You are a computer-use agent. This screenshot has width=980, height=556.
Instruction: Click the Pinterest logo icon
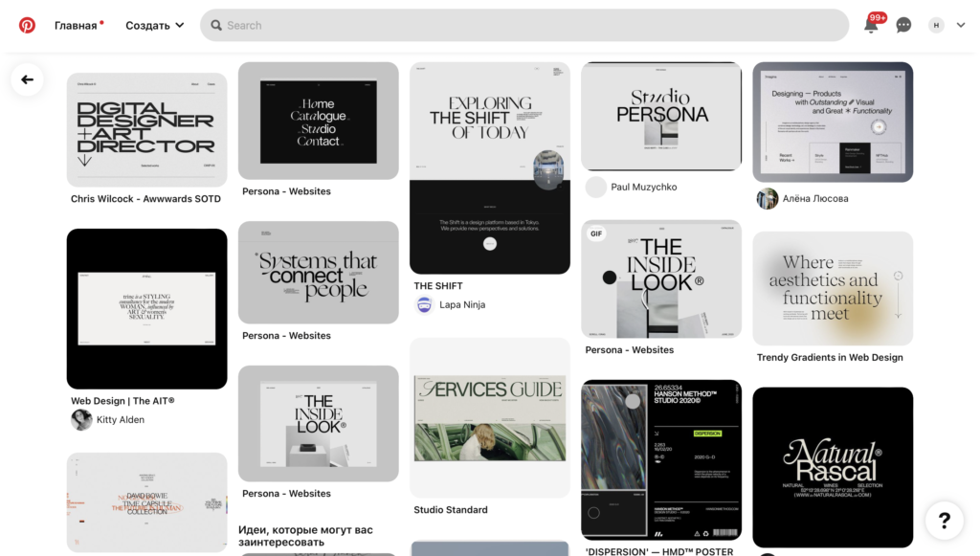[x=27, y=26]
